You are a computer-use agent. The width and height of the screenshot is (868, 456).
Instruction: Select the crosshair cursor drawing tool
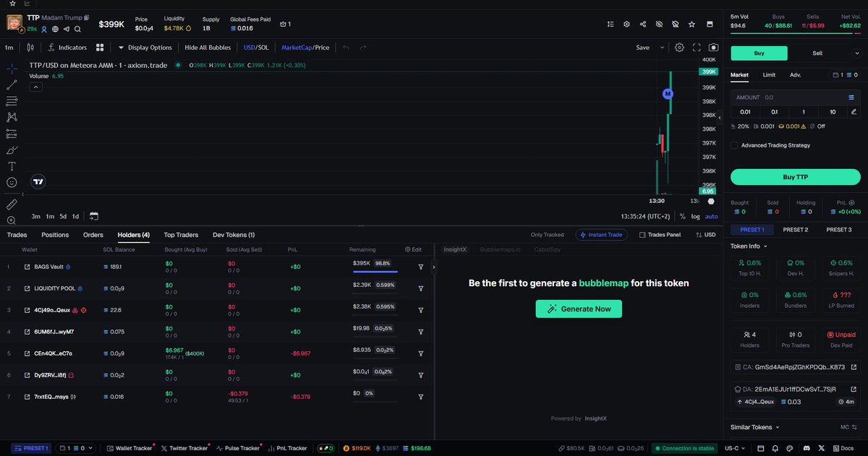pyautogui.click(x=12, y=68)
